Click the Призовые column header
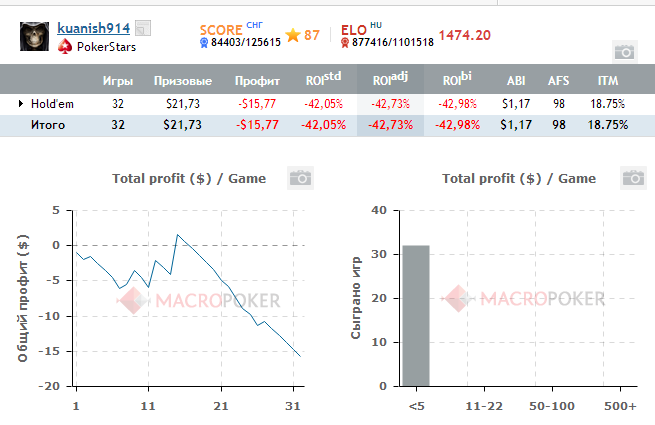 [183, 80]
